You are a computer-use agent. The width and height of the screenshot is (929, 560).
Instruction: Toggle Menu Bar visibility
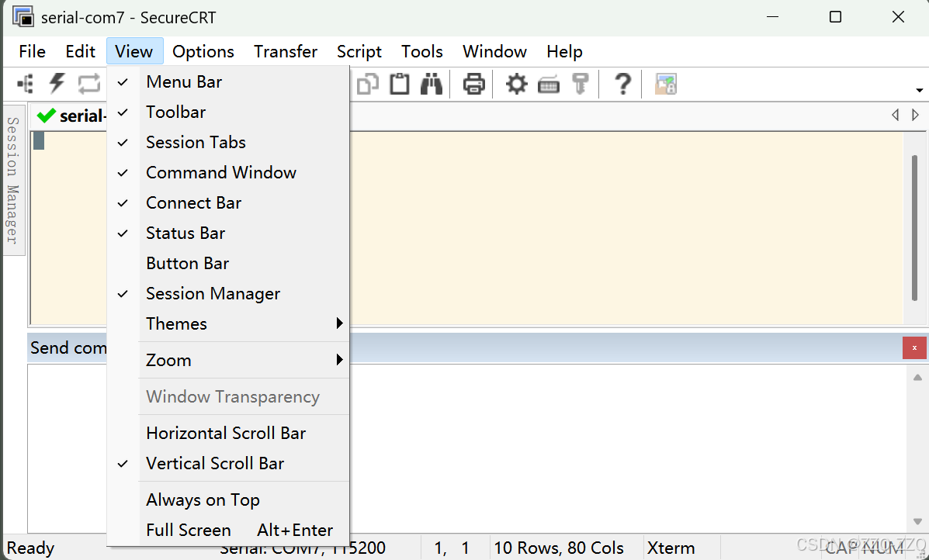click(228, 81)
